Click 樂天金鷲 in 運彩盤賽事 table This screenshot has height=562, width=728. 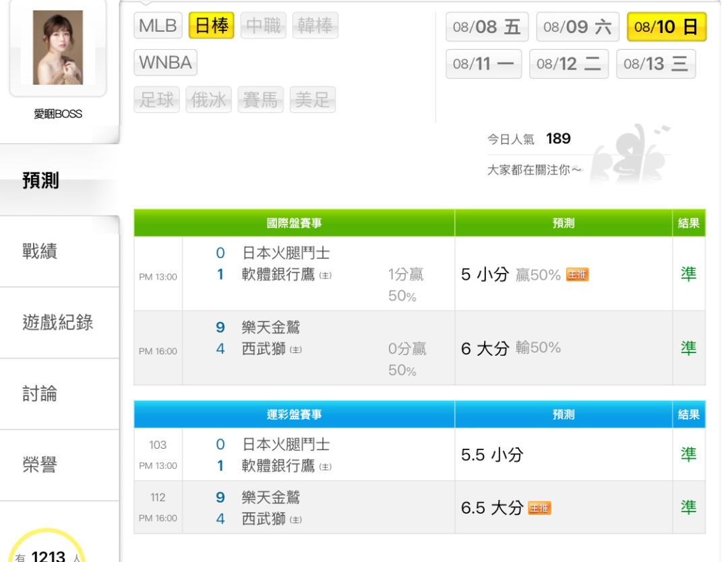click(271, 497)
